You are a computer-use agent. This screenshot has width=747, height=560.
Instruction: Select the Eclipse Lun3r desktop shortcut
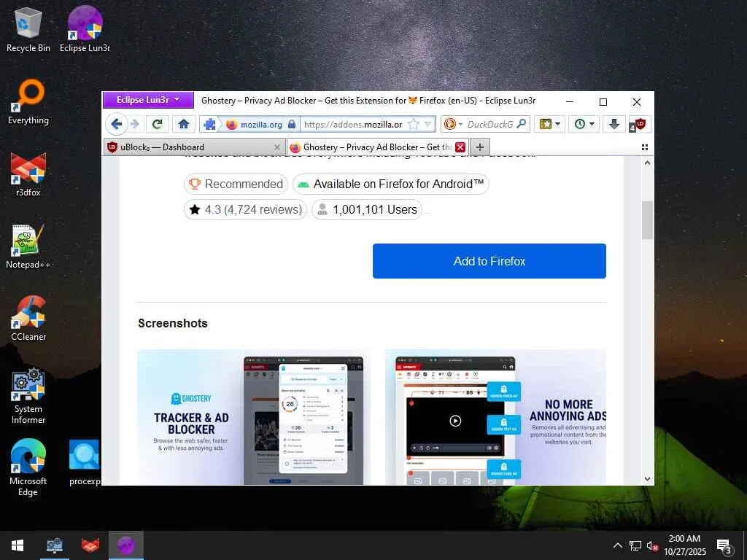[85, 30]
